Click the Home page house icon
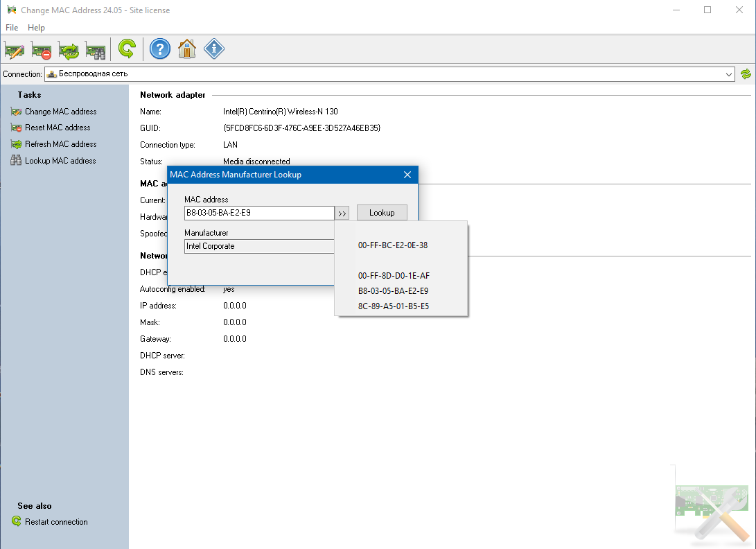This screenshot has height=549, width=756. 187,49
